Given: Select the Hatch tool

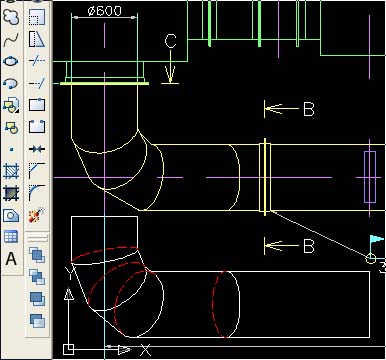Looking at the screenshot, I should pos(11,171).
